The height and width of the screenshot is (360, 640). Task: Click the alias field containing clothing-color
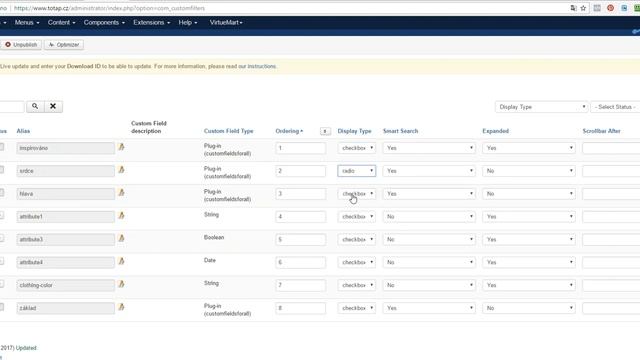tap(66, 285)
